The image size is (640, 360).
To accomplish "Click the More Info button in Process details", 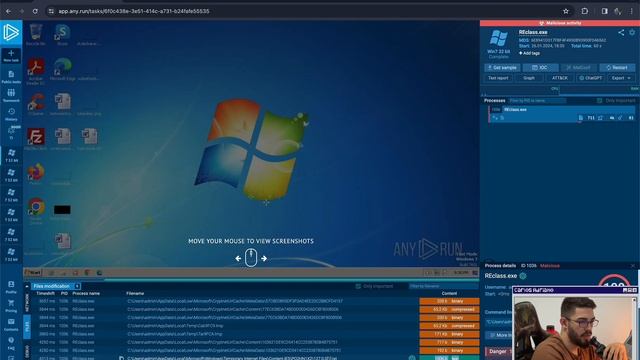I will [499, 335].
